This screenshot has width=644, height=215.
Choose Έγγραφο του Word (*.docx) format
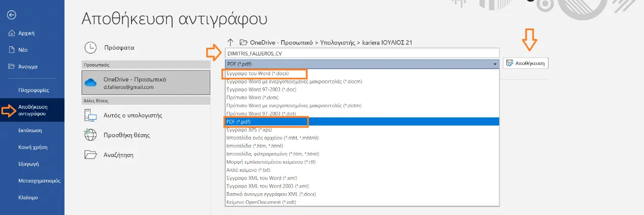(362, 74)
